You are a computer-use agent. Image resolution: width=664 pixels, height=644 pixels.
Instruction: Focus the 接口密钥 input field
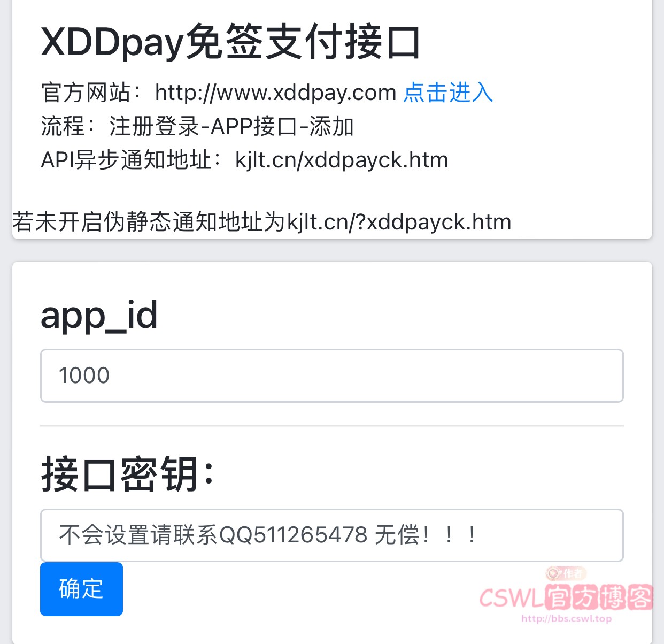pos(332,535)
